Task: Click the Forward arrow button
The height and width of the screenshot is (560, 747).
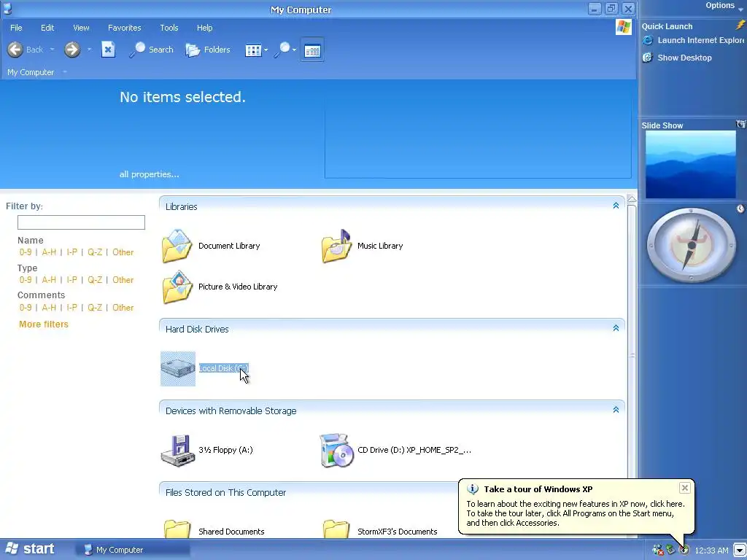Action: (x=72, y=50)
